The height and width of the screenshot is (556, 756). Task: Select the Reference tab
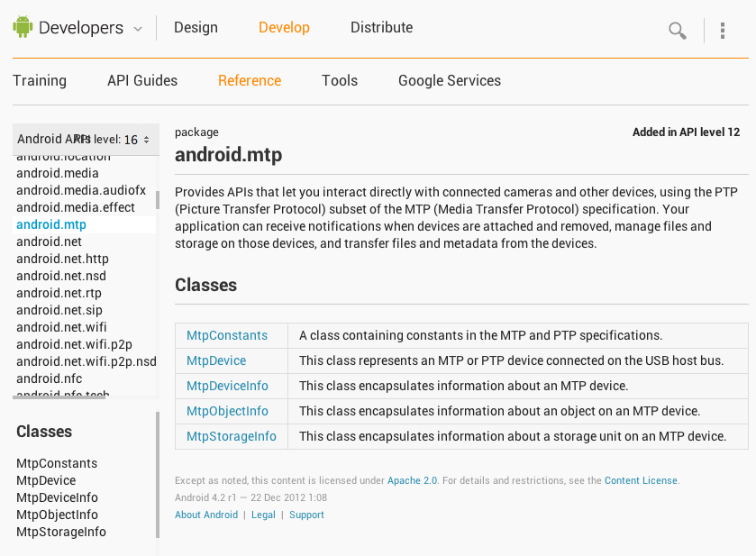(250, 80)
